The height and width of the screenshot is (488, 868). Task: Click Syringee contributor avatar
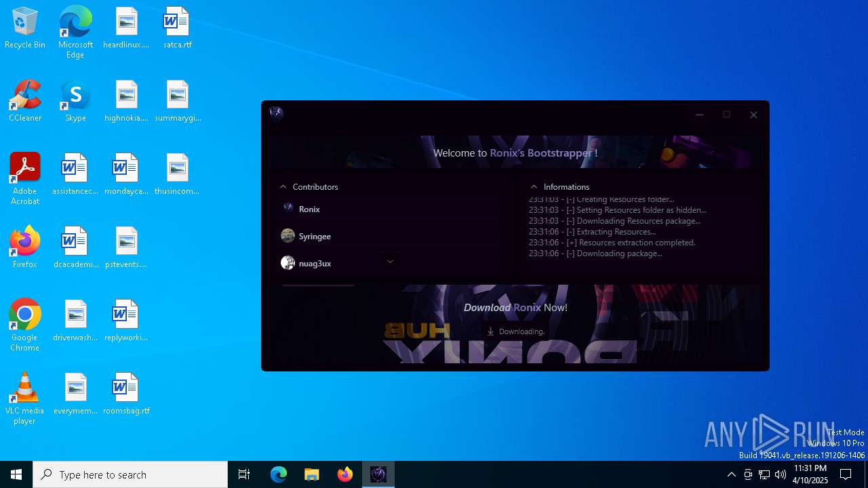click(x=288, y=236)
